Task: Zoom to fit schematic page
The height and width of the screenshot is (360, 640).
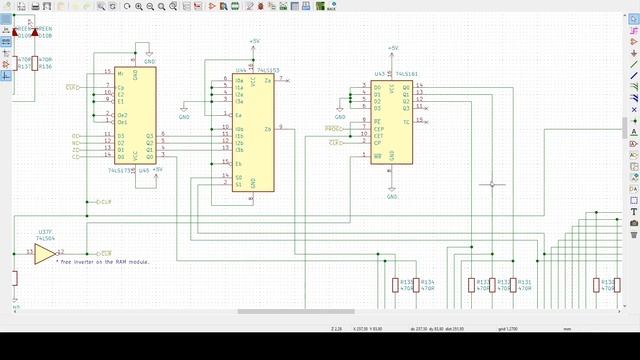Action: tap(162, 6)
